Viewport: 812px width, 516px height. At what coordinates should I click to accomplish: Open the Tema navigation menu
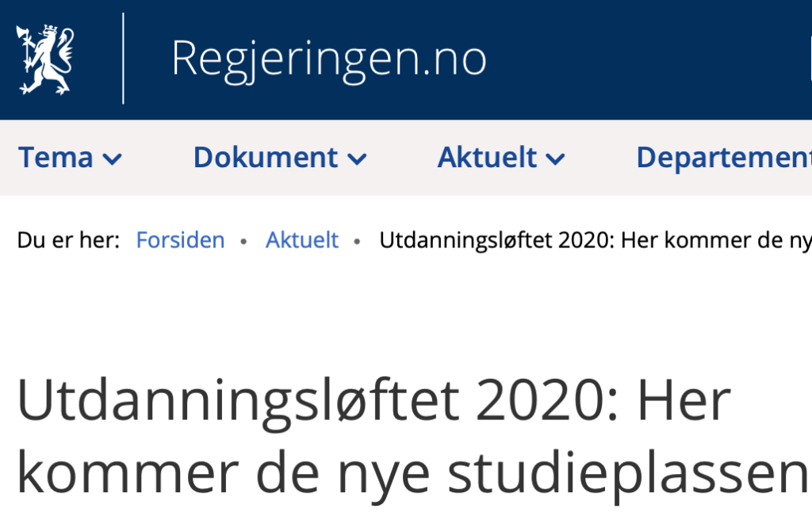click(x=70, y=157)
